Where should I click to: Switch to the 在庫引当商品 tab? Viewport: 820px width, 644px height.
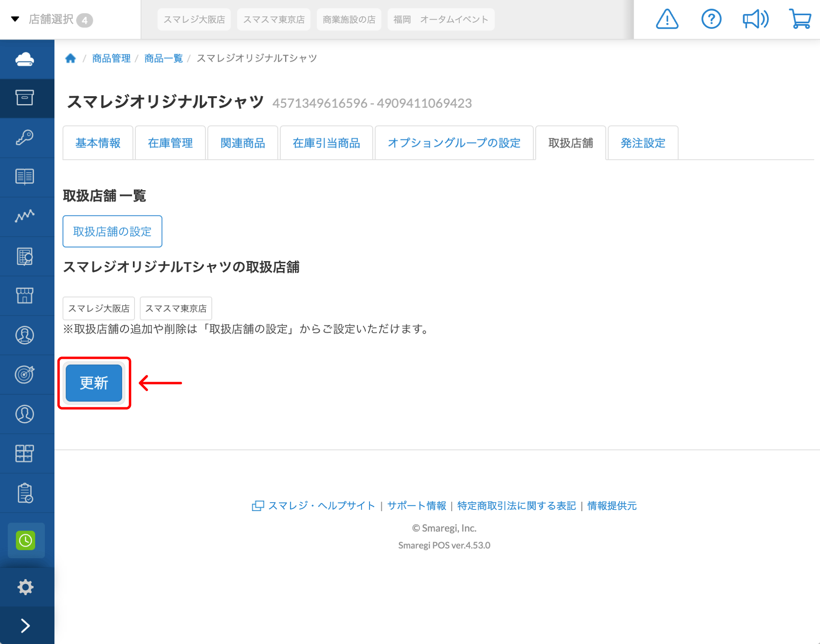(x=326, y=143)
